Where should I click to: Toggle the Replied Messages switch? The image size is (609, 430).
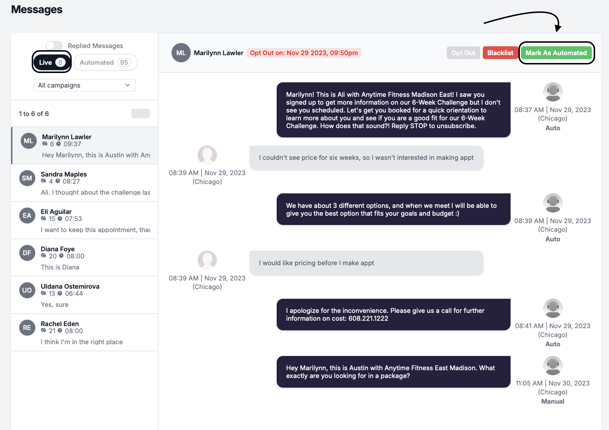pyautogui.click(x=54, y=45)
